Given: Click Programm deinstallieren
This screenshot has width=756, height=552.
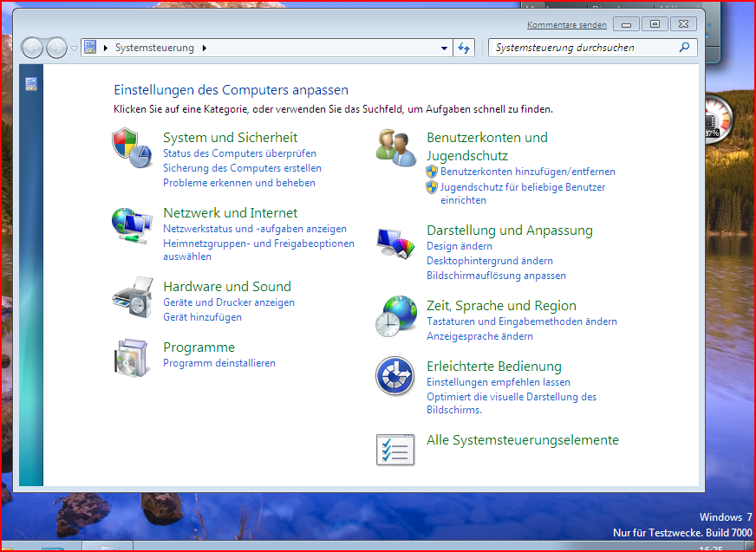Looking at the screenshot, I should tap(219, 363).
